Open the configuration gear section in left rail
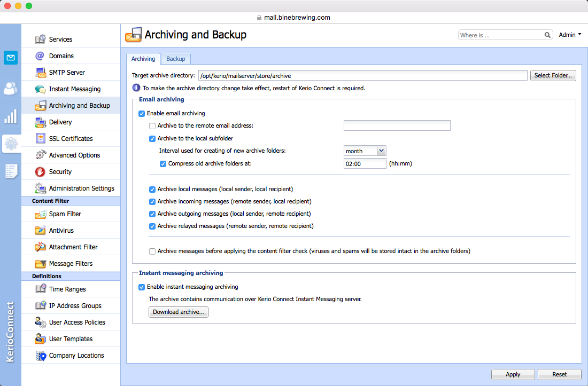Viewport: 588px width, 386px height. click(11, 144)
